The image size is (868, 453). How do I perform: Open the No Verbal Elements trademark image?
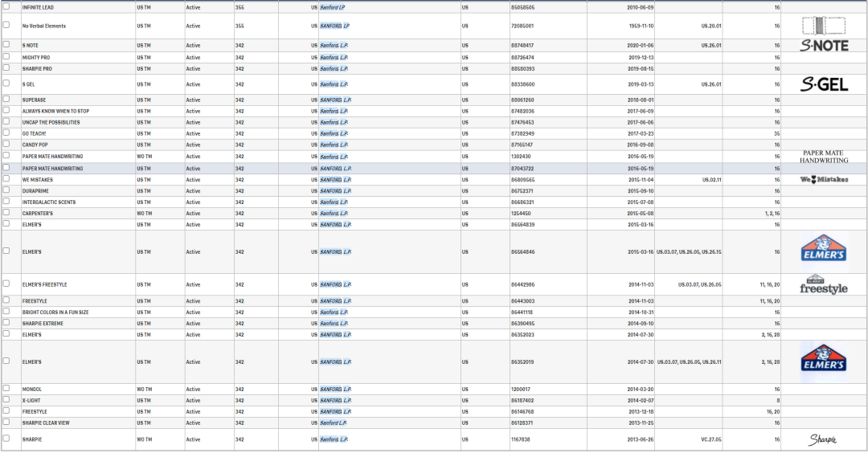pos(824,26)
